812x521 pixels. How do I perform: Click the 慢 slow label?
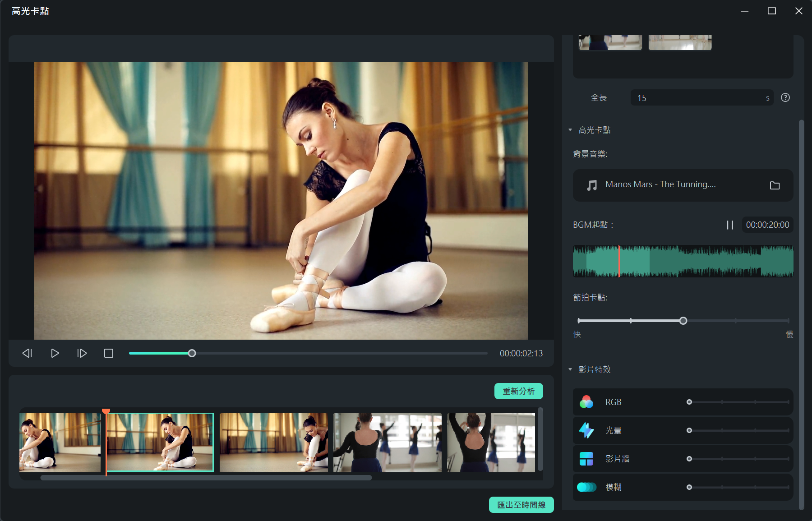coord(789,334)
